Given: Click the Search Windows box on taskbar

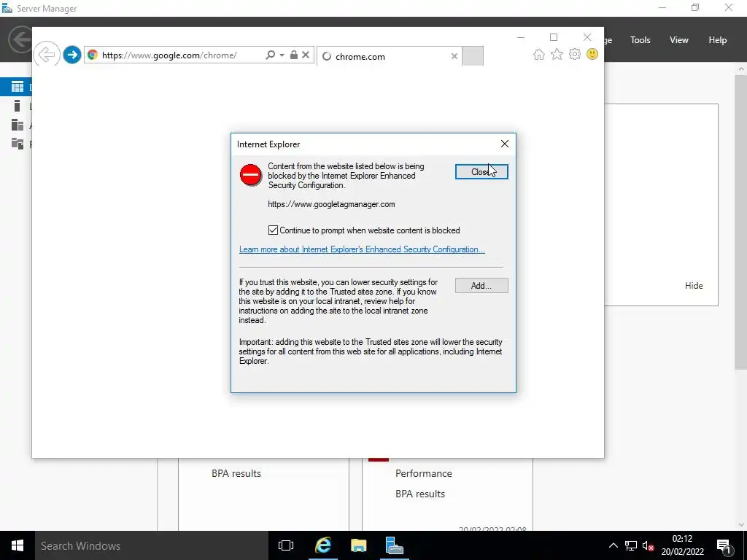Looking at the screenshot, I should pos(152,545).
